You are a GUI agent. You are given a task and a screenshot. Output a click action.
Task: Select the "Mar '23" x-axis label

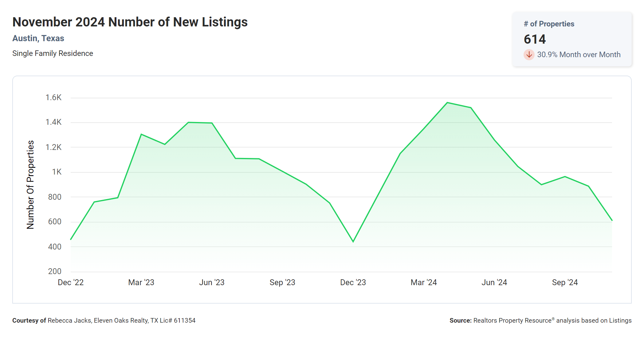tap(141, 282)
